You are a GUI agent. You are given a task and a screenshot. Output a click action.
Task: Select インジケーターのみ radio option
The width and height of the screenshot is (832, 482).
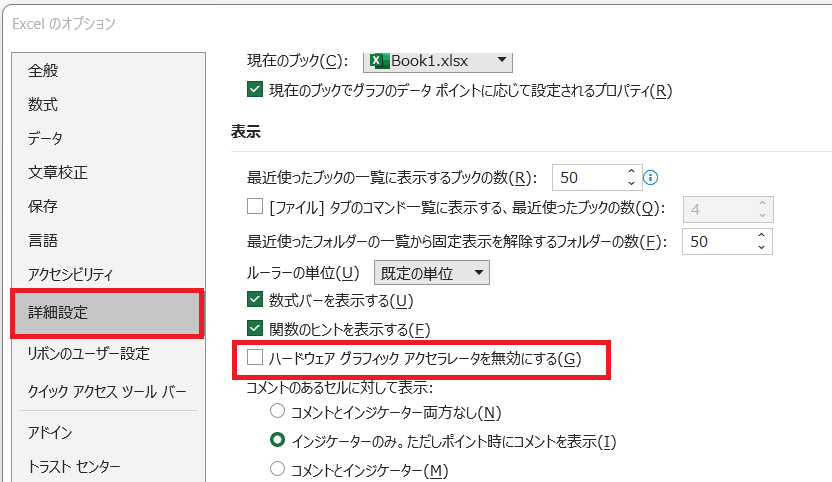click(x=278, y=440)
